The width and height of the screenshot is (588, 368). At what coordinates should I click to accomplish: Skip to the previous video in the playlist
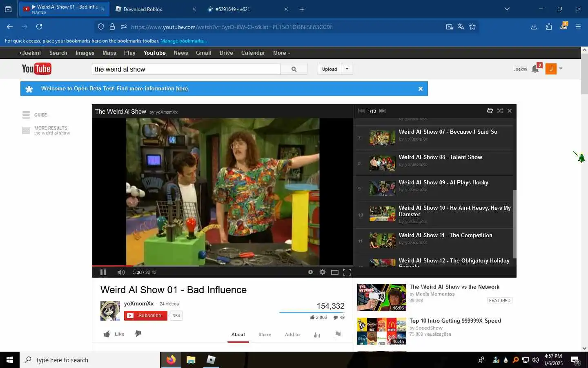361,111
